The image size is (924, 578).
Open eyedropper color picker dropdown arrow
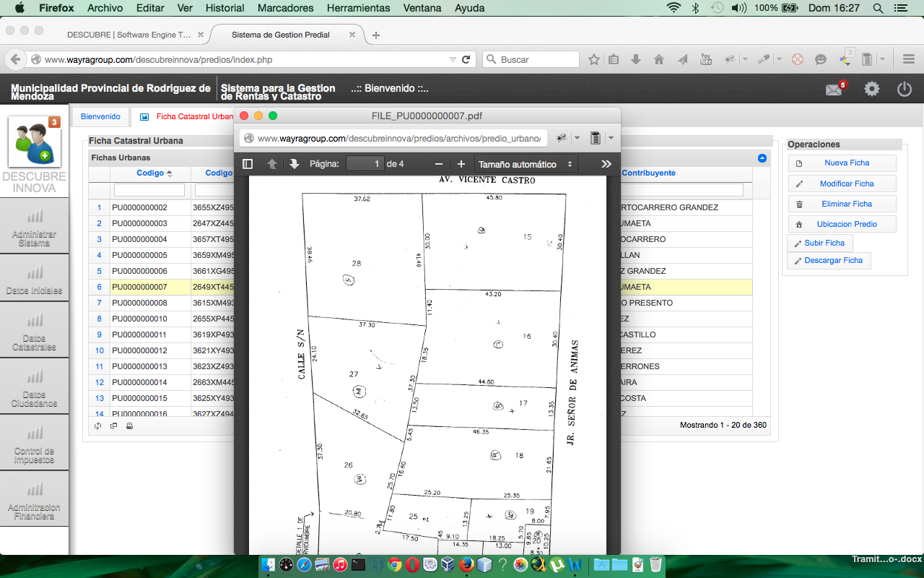point(780,60)
